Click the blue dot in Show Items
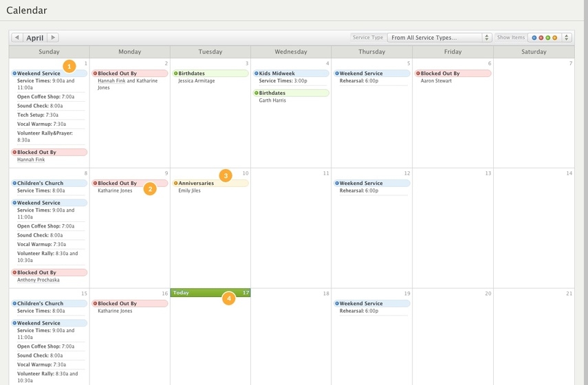 [x=534, y=38]
